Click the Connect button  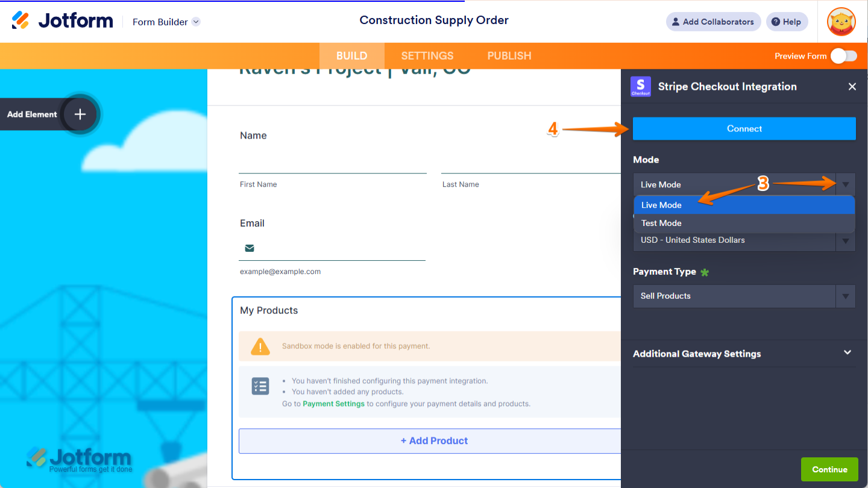click(744, 129)
